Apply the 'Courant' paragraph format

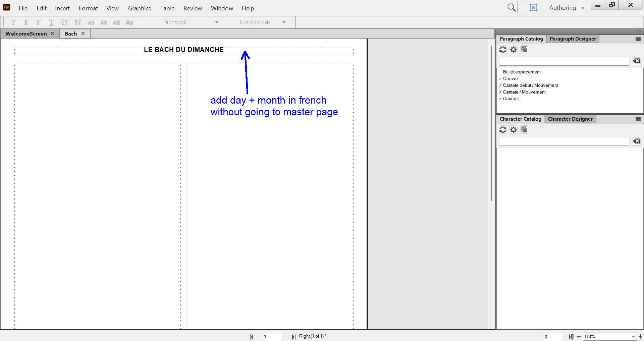tap(511, 99)
